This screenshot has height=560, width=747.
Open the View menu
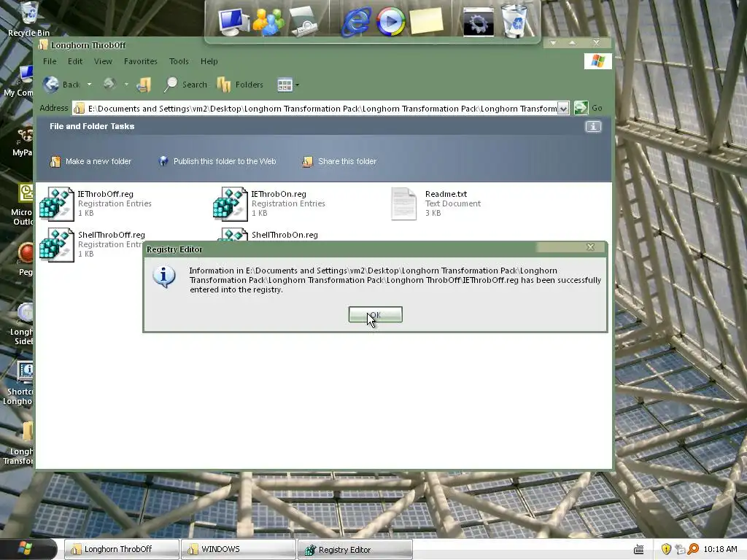click(103, 61)
